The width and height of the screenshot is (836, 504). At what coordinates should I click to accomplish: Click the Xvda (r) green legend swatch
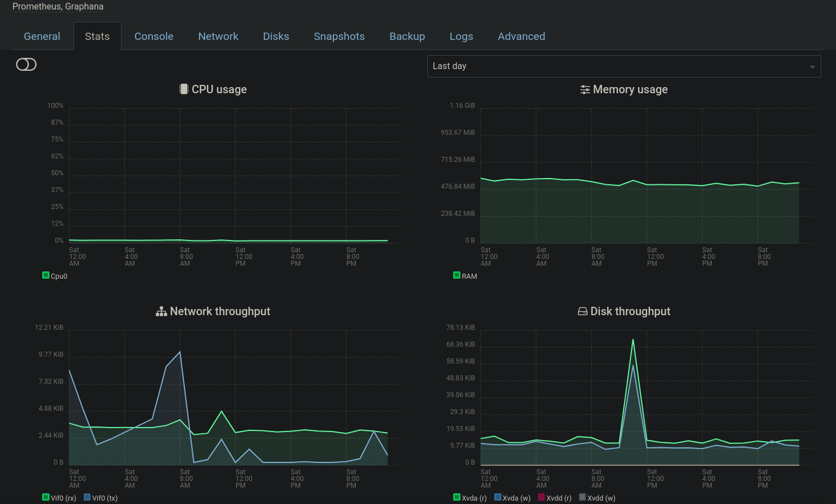457,497
